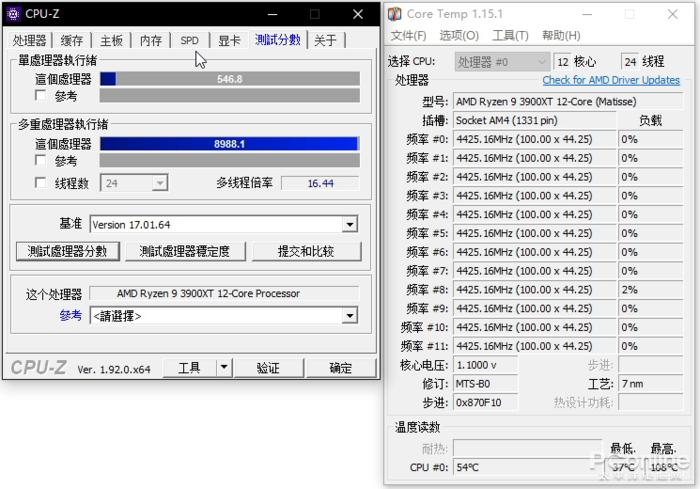This screenshot has height=489, width=700.
Task: Click the 验证 button
Action: coord(268,368)
